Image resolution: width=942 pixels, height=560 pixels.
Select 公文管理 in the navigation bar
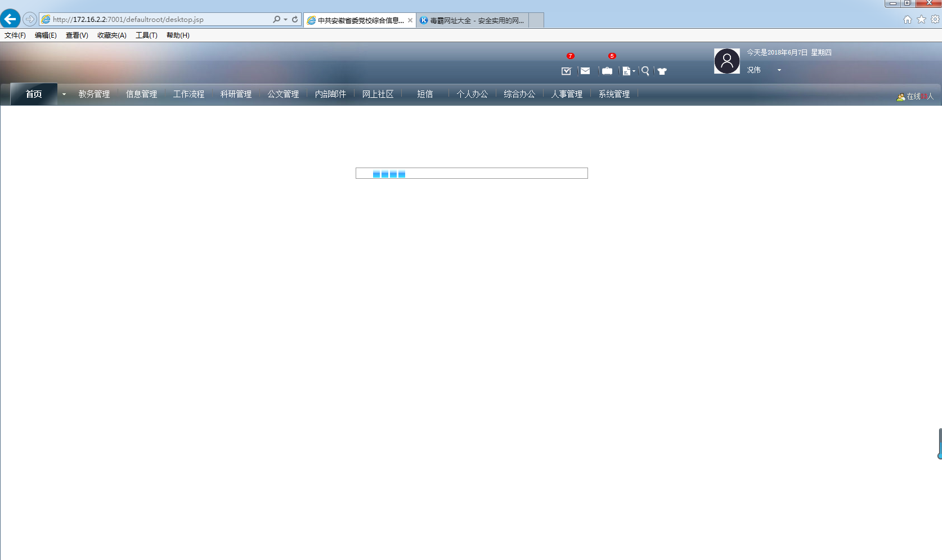coord(283,94)
